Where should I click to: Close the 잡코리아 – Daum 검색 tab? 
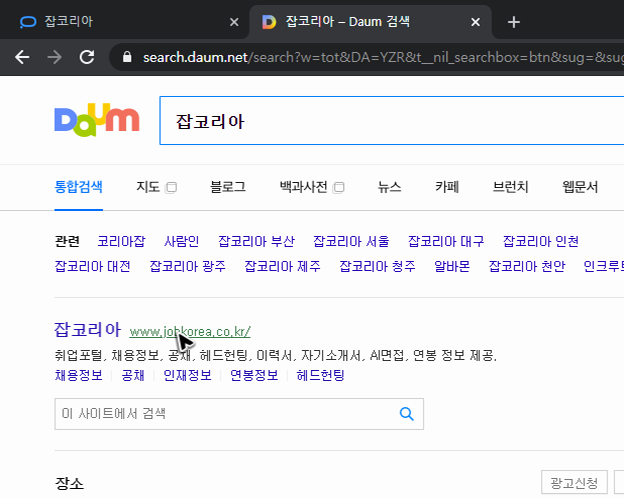click(x=475, y=22)
